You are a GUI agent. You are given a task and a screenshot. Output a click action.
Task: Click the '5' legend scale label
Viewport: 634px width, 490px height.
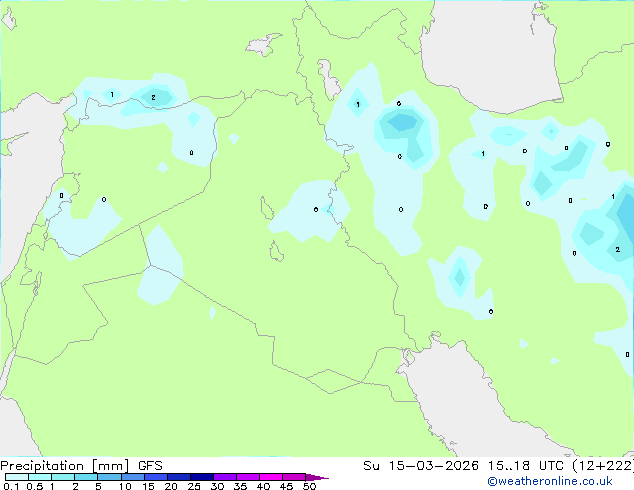[x=98, y=486]
